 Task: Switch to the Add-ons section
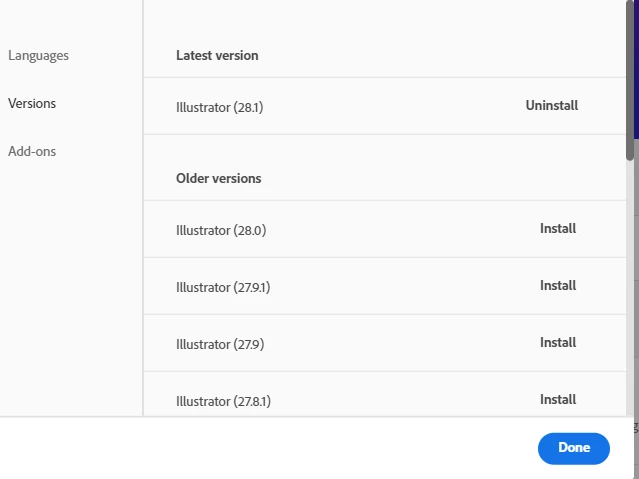click(x=32, y=151)
